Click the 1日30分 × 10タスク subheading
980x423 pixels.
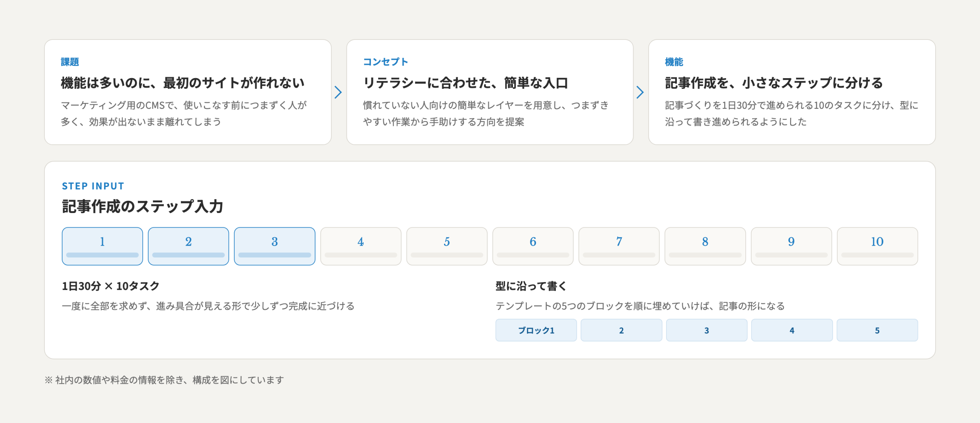point(111,286)
